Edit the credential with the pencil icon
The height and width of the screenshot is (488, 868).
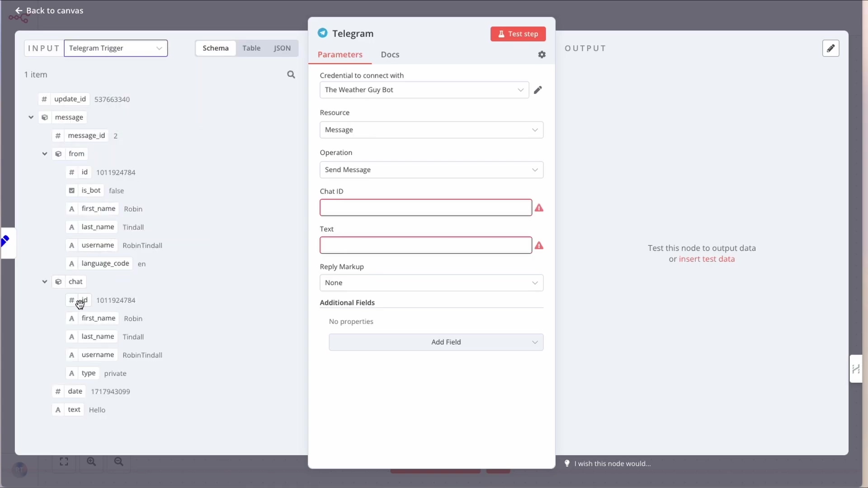(x=538, y=90)
